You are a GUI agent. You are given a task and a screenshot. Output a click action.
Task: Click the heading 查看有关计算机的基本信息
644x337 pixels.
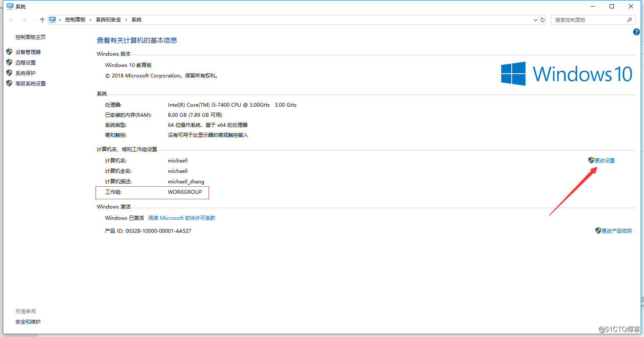pyautogui.click(x=137, y=40)
